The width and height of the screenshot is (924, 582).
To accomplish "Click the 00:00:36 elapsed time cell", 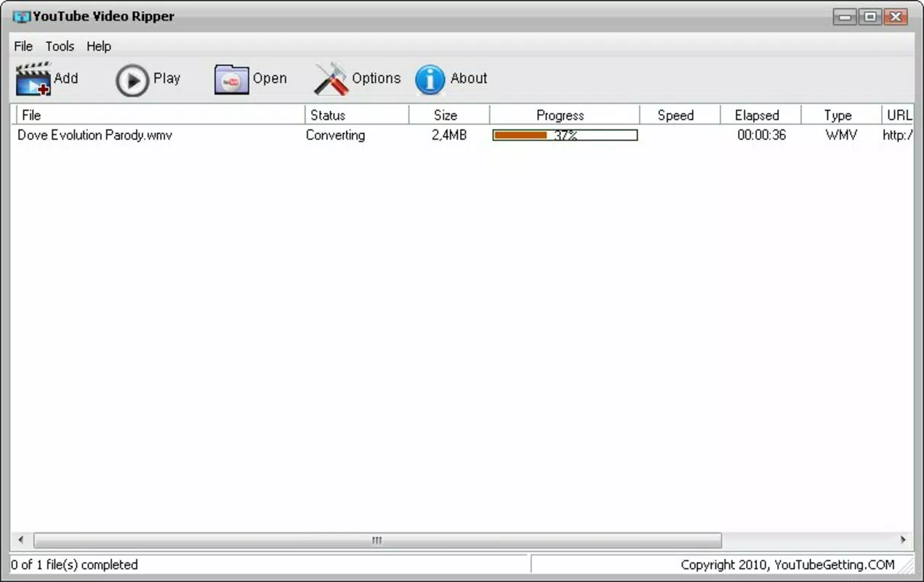I will [x=761, y=135].
